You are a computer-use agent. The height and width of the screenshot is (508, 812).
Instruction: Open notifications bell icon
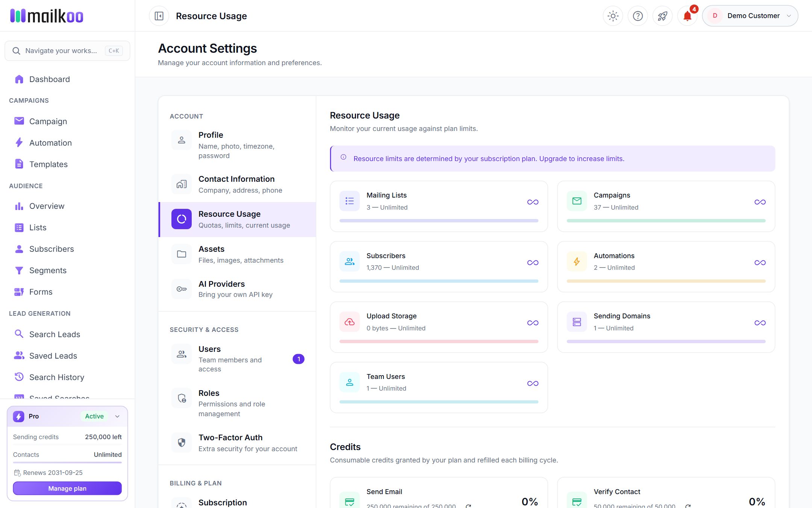click(x=687, y=16)
